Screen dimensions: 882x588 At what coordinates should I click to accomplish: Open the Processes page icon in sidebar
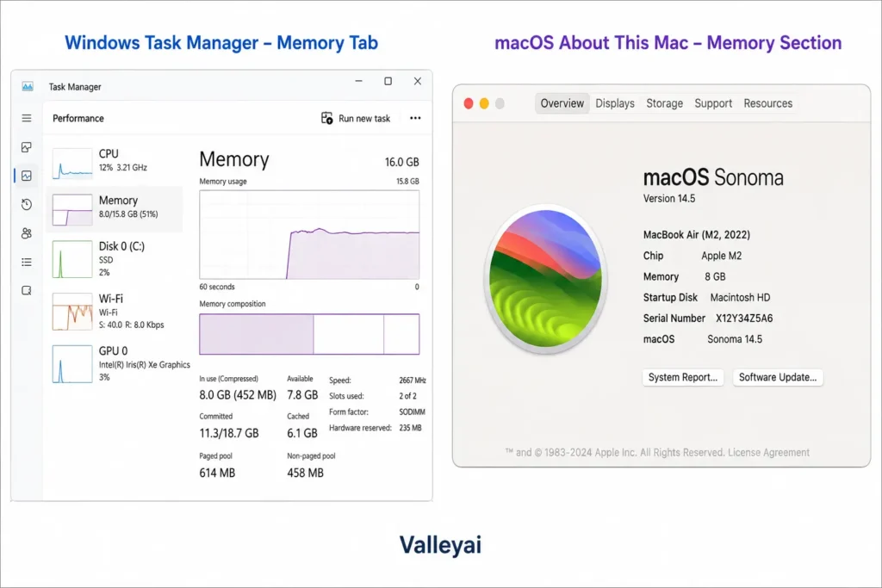27,146
